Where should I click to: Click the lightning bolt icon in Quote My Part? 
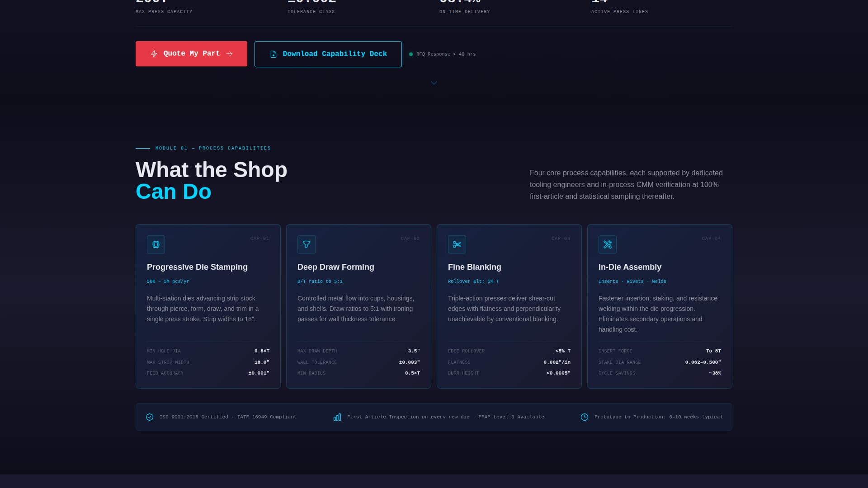(154, 54)
